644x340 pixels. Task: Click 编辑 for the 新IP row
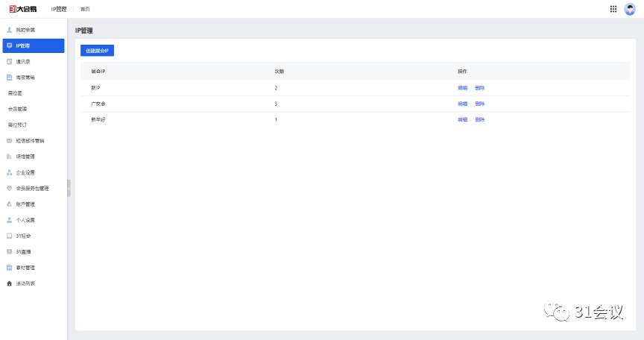tap(462, 88)
